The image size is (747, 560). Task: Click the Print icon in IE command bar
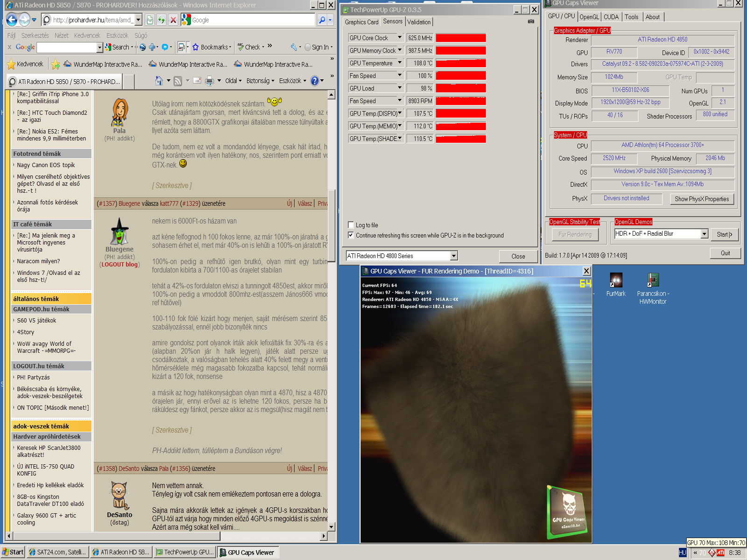pyautogui.click(x=210, y=81)
